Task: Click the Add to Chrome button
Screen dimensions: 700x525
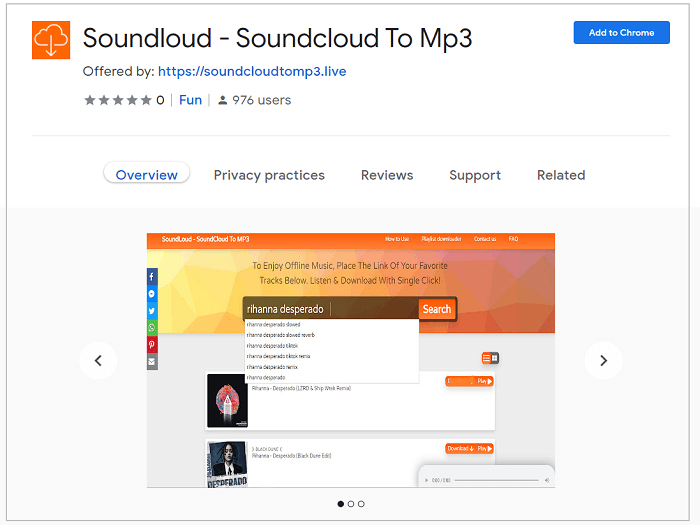Action: click(x=621, y=33)
